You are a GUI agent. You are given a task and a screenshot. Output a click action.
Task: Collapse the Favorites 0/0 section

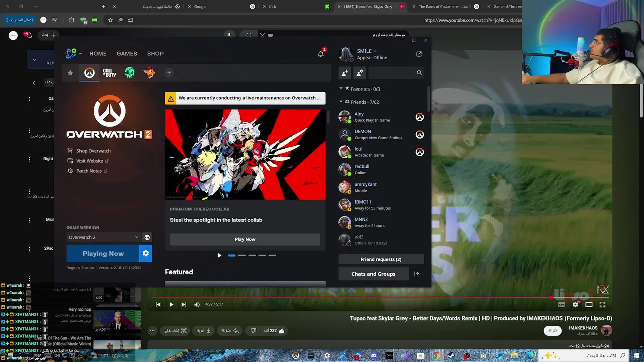pyautogui.click(x=341, y=89)
